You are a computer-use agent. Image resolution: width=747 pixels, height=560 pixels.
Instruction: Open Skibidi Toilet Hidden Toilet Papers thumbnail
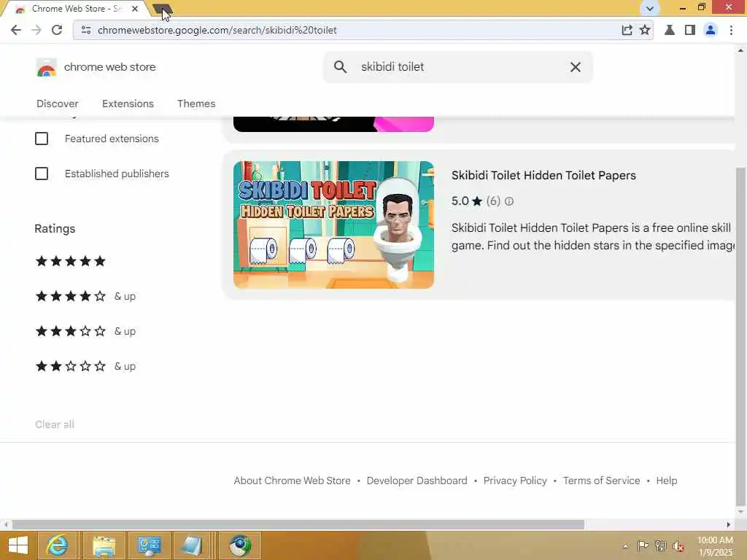click(333, 225)
